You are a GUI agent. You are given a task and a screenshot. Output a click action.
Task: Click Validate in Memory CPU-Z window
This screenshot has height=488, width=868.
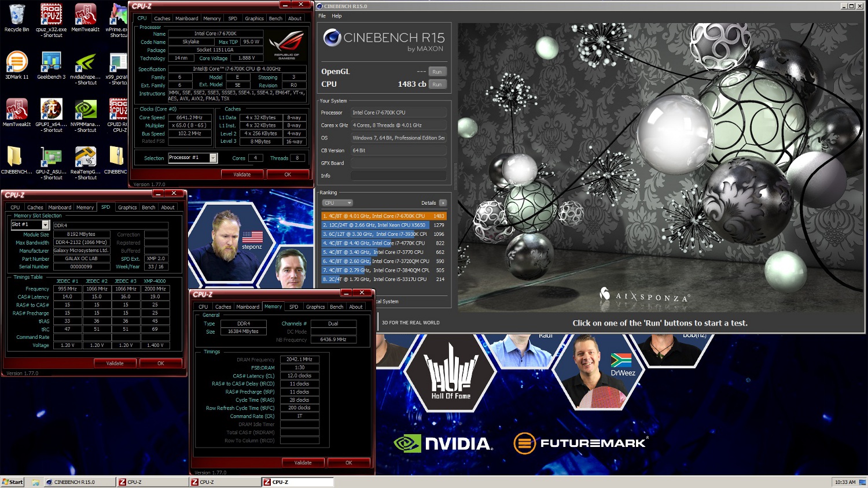303,463
